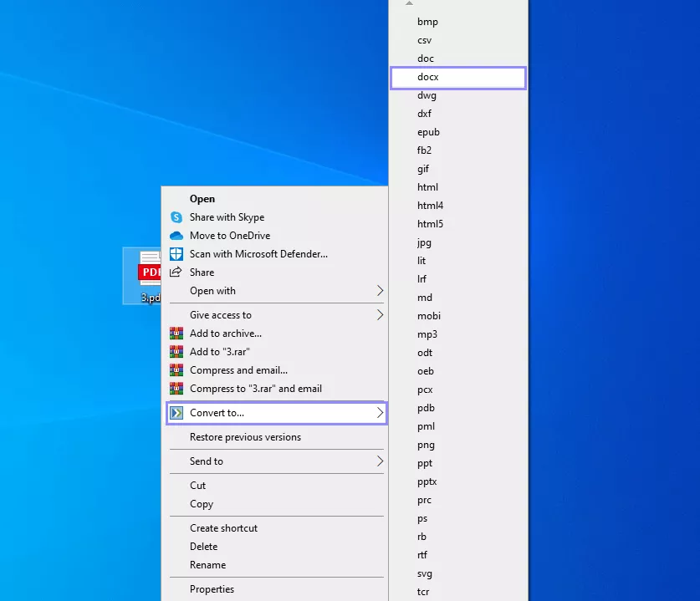Viewport: 700px width, 601px height.
Task: Click the WinRAR icon beside Add to 3.rar
Action: point(176,352)
